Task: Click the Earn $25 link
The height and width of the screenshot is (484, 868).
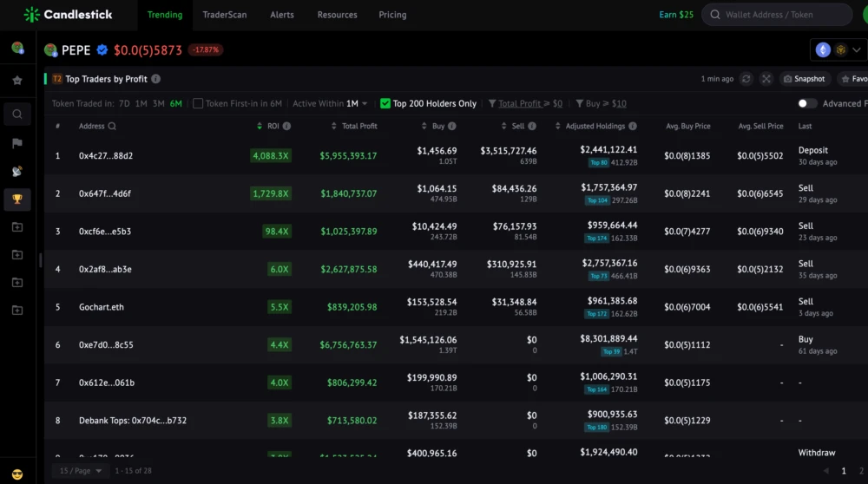Action: point(676,15)
